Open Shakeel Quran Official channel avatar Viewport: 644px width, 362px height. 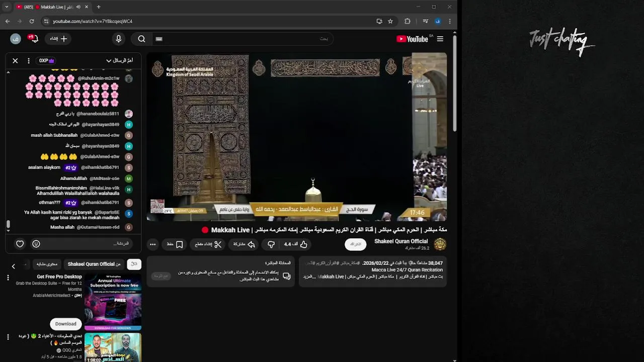(x=440, y=244)
